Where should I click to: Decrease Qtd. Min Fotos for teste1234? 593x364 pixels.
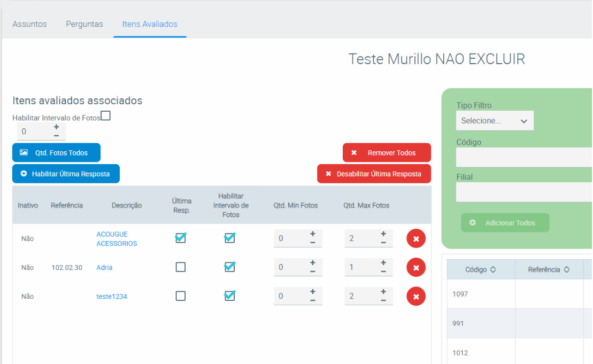[312, 300]
